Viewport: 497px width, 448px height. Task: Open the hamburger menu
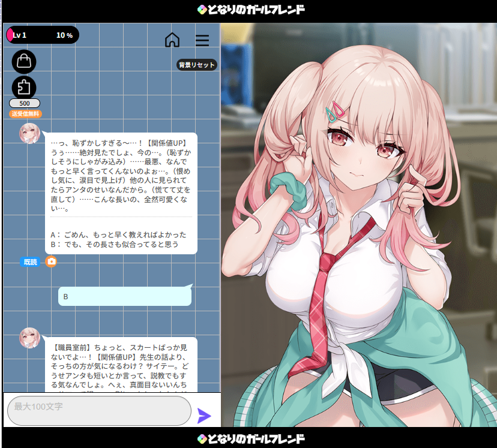(x=202, y=40)
